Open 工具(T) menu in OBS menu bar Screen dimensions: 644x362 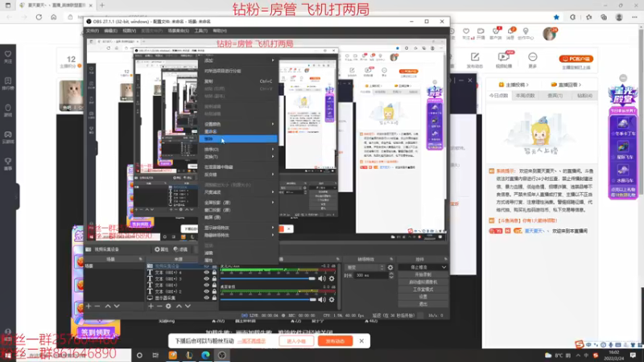(200, 31)
